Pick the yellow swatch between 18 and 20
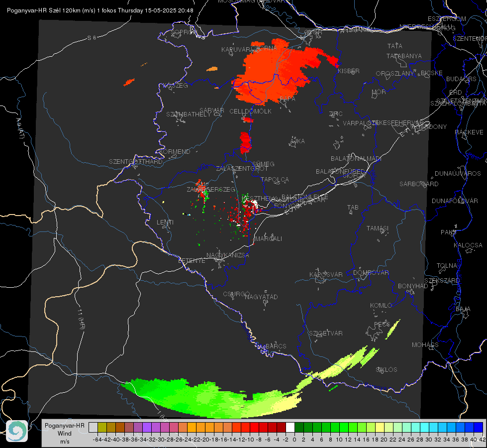Image resolution: width=487 pixels, height=448 pixels. click(380, 428)
